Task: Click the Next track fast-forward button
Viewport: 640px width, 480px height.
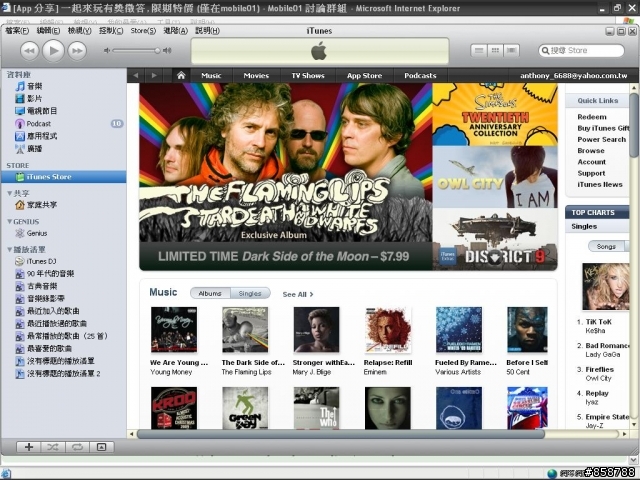Action: (x=77, y=51)
